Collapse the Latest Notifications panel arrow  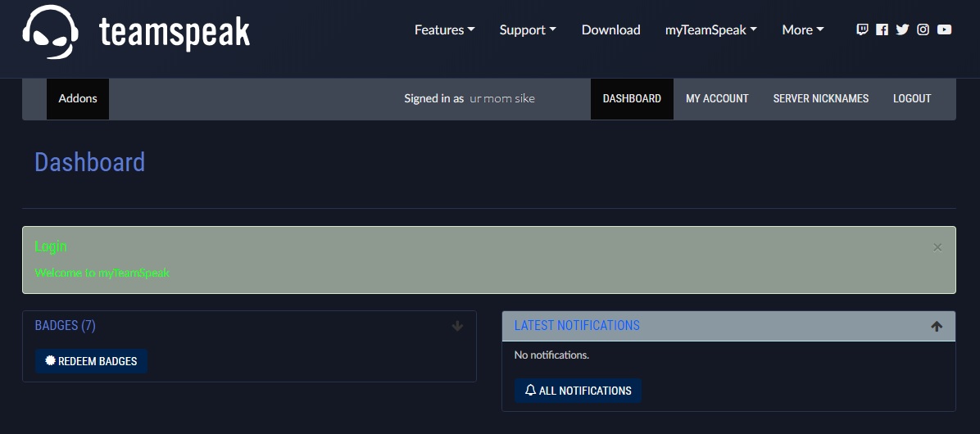[937, 326]
